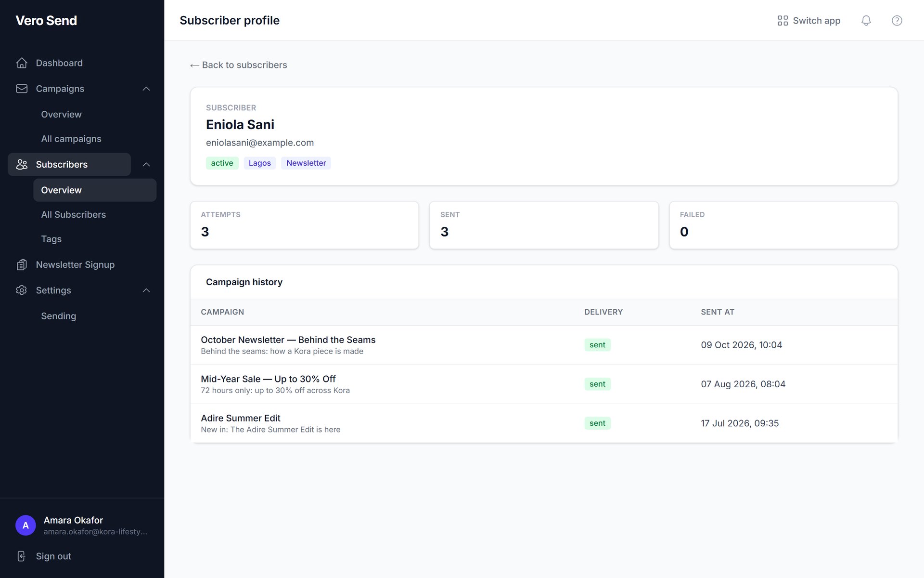Click date 07 Aug 2026, 08:04

pyautogui.click(x=743, y=384)
